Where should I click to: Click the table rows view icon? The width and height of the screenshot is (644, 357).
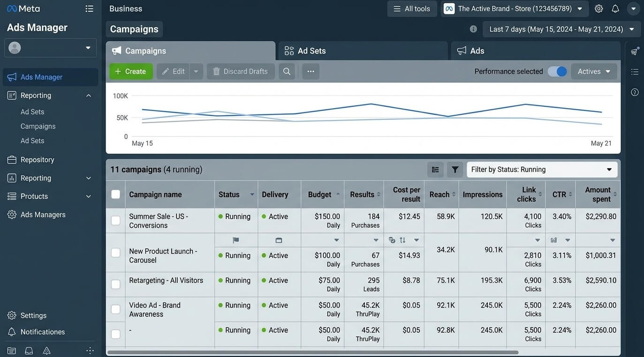[435, 170]
